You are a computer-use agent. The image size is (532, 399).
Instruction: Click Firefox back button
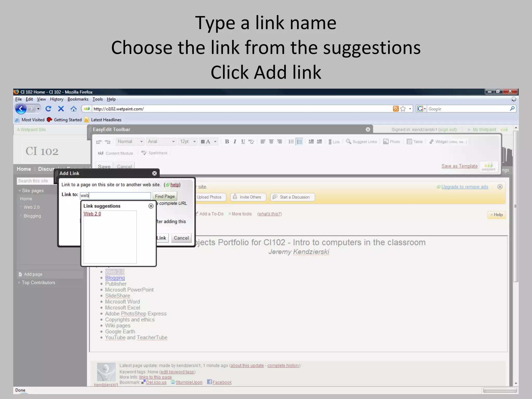click(x=21, y=109)
